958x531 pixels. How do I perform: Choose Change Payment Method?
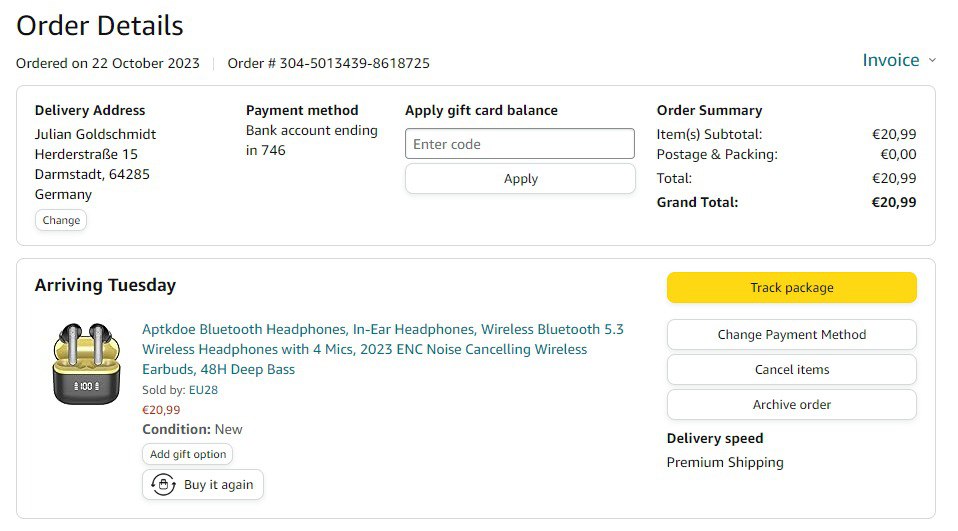tap(791, 335)
